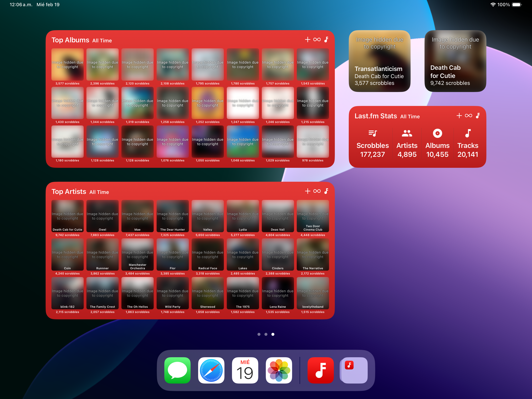The height and width of the screenshot is (399, 532).
Task: Select The Oh Hellos artist tile
Action: (x=137, y=293)
